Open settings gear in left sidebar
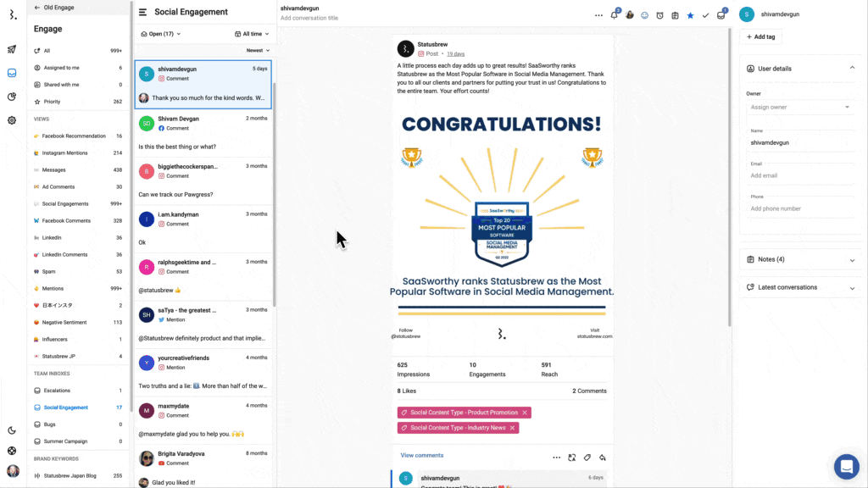 [12, 120]
